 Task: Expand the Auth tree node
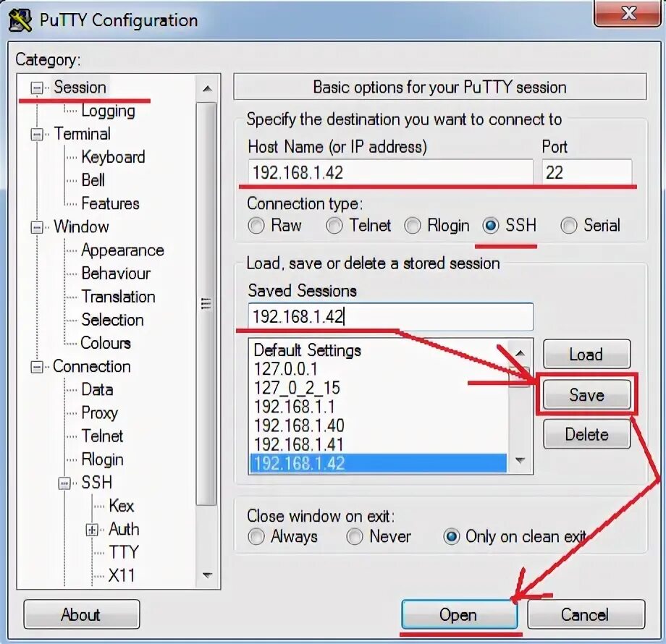pyautogui.click(x=92, y=530)
